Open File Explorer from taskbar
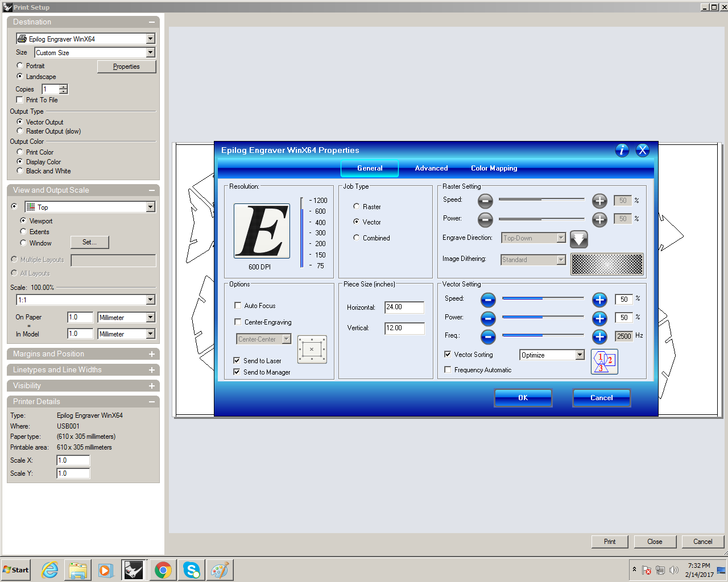 [78, 570]
